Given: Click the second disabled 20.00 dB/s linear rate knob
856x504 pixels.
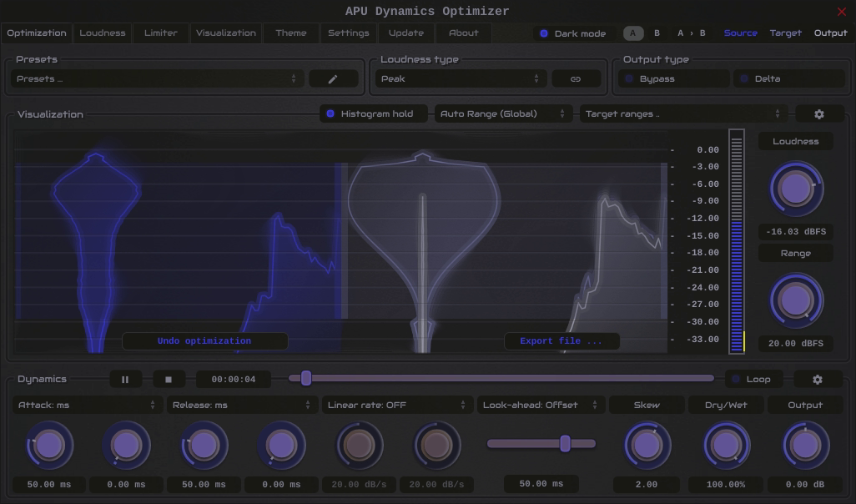Looking at the screenshot, I should click(x=436, y=446).
